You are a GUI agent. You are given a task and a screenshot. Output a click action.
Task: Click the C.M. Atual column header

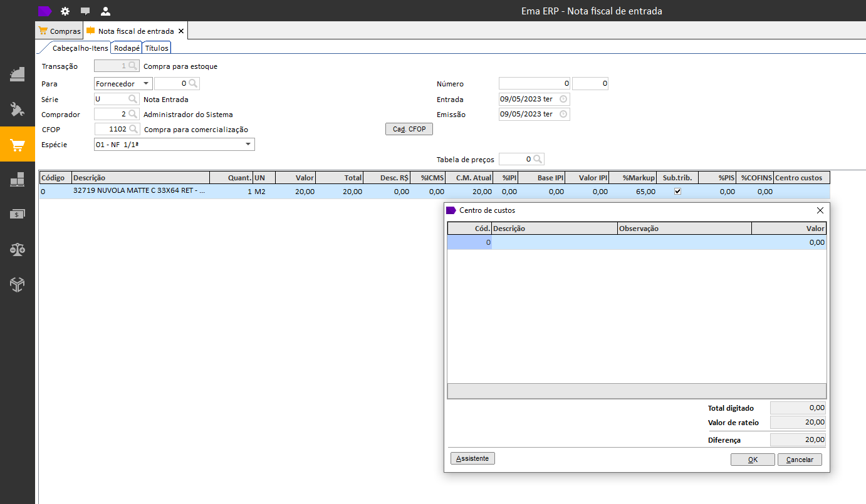click(x=470, y=178)
